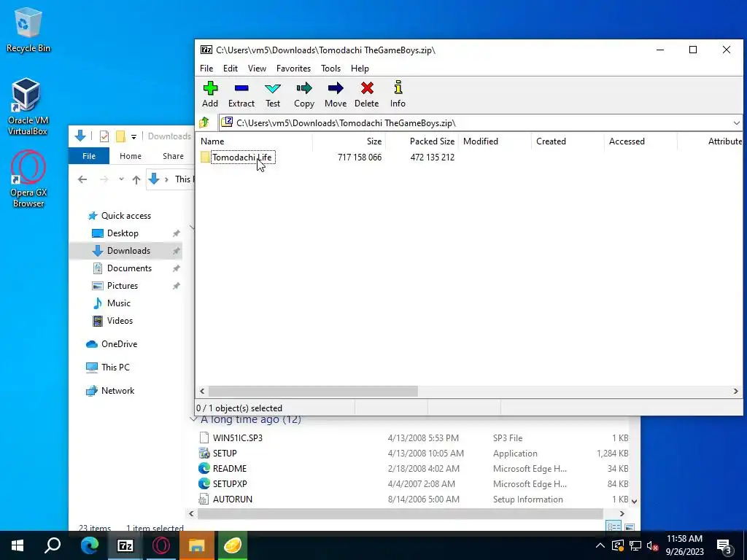
Task: Click the red Delete icon in 7-Zip
Action: (366, 94)
